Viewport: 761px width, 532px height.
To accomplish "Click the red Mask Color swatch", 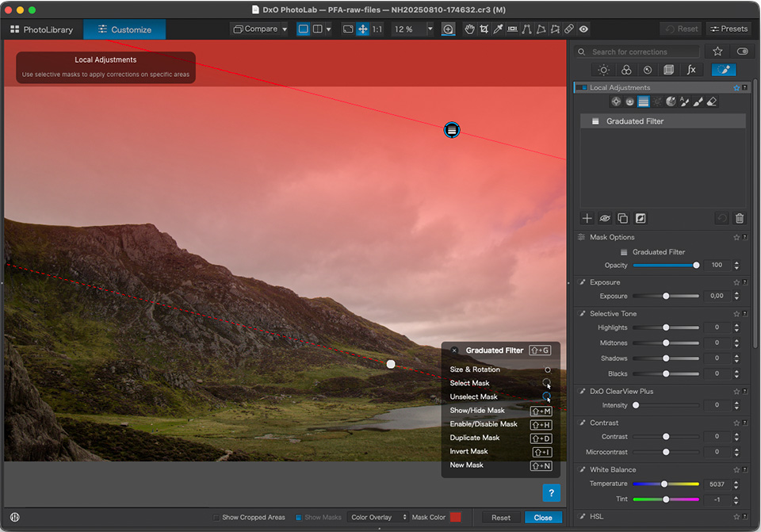I will point(455,518).
